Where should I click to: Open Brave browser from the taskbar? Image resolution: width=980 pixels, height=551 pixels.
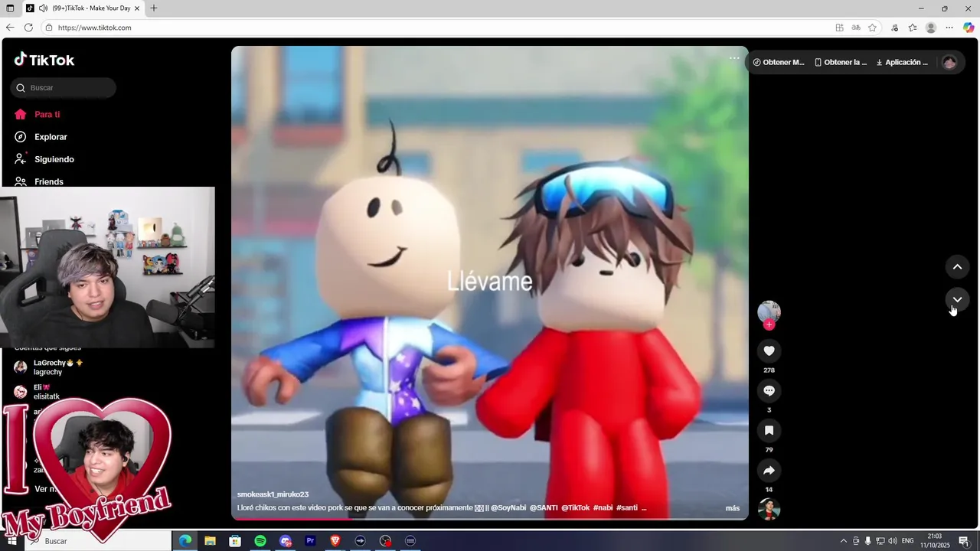335,541
